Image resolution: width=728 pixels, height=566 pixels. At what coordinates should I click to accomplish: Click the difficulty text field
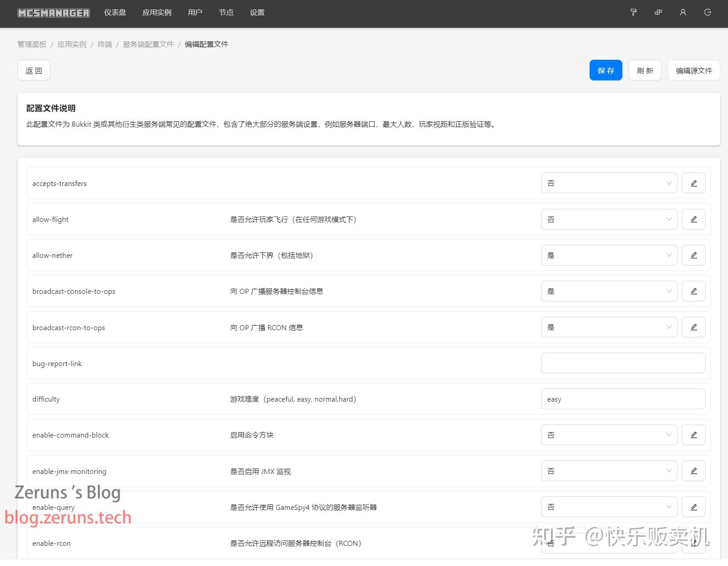coord(623,399)
